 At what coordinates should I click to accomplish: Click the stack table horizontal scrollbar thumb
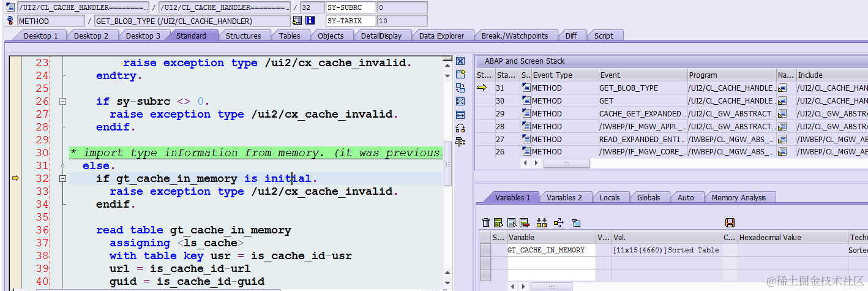pyautogui.click(x=566, y=164)
